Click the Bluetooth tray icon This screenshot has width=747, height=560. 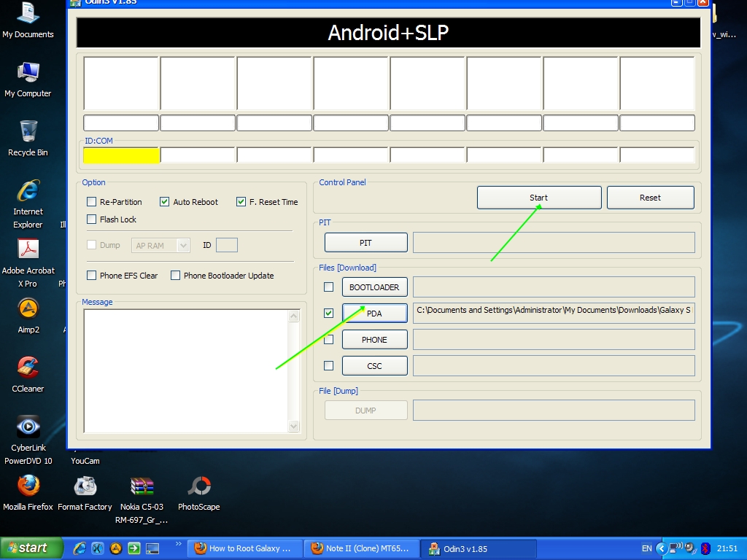pyautogui.click(x=705, y=548)
